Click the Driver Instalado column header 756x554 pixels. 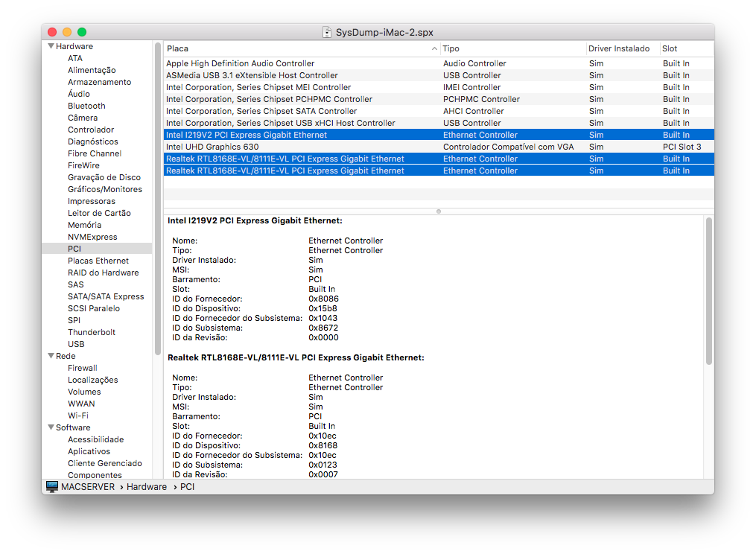(621, 48)
